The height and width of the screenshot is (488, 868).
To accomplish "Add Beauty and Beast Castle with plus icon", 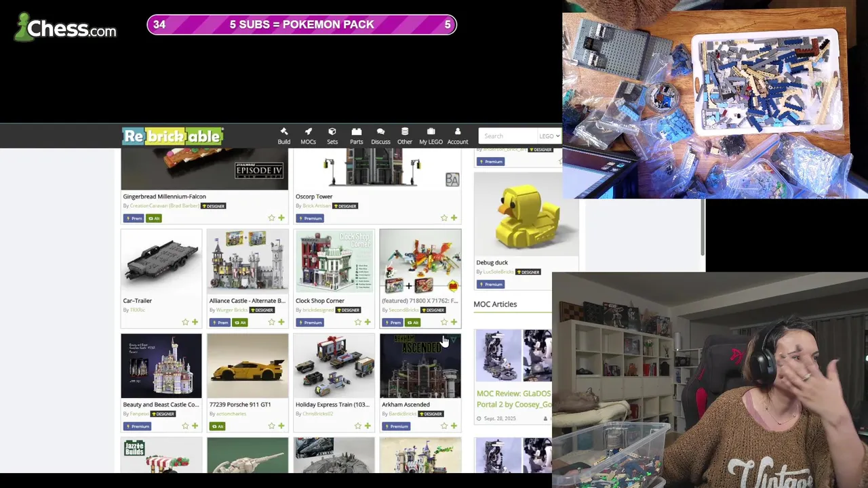I will [x=195, y=426].
